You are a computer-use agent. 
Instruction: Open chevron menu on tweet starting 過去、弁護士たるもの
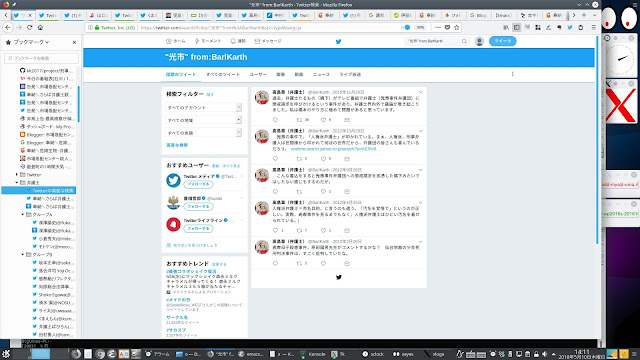420,92
